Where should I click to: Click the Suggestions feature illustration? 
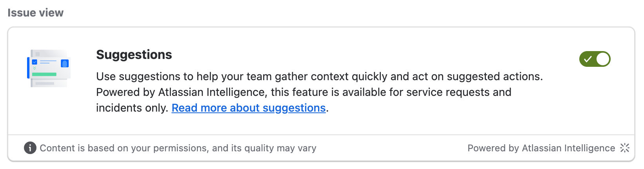[49, 68]
